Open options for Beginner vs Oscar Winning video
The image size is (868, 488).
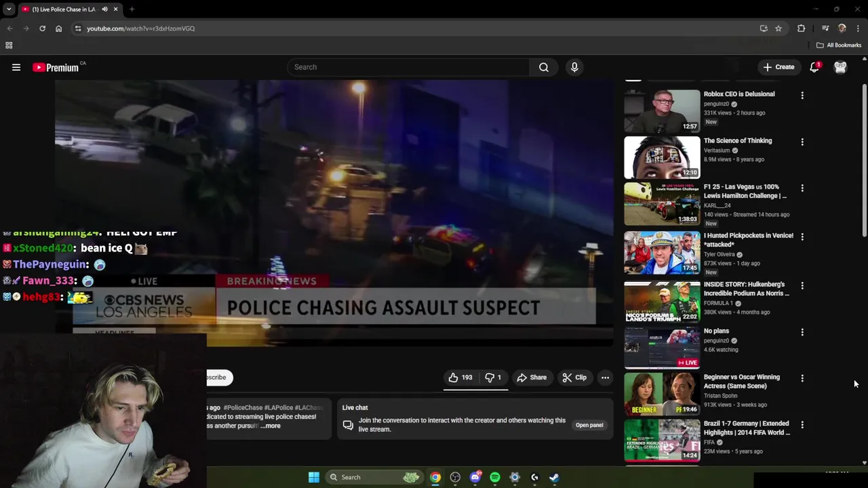click(802, 379)
